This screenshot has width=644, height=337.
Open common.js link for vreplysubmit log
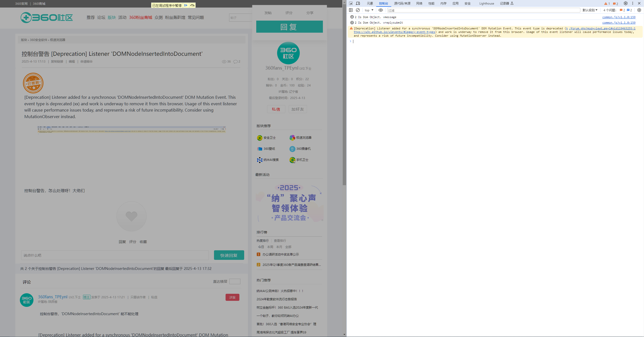tap(619, 23)
